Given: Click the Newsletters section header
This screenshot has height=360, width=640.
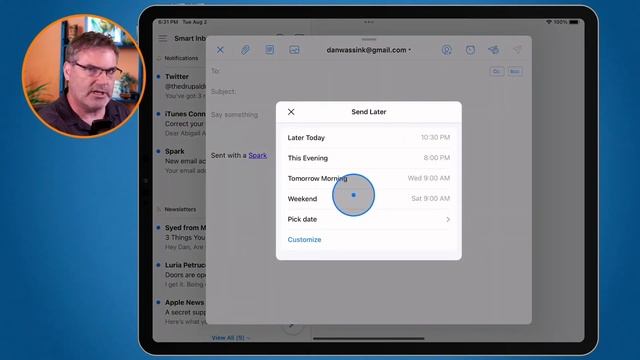Looking at the screenshot, I should pos(180,209).
